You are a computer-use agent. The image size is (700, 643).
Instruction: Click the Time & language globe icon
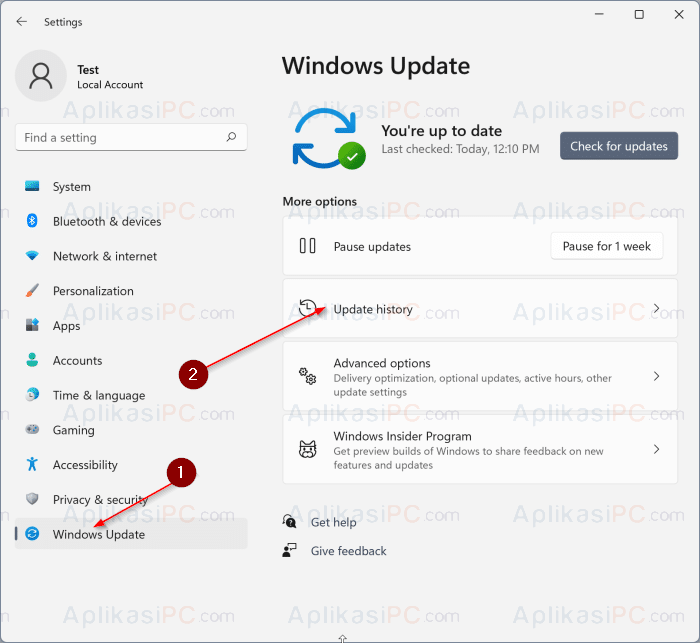point(32,395)
